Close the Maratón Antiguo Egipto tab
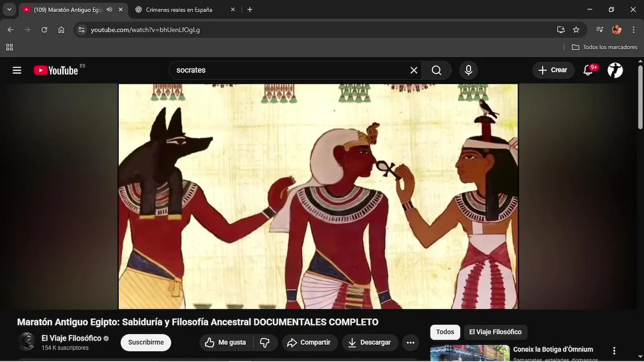 [x=121, y=10]
